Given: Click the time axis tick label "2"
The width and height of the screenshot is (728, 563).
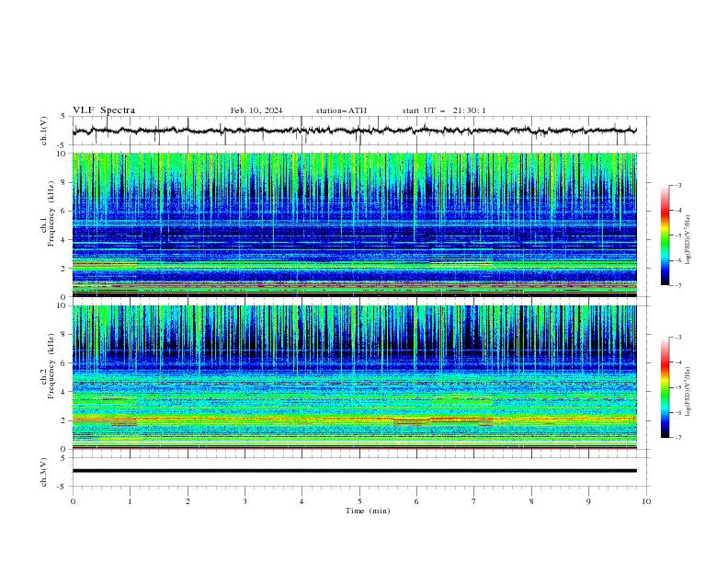Looking at the screenshot, I should pos(188,501).
